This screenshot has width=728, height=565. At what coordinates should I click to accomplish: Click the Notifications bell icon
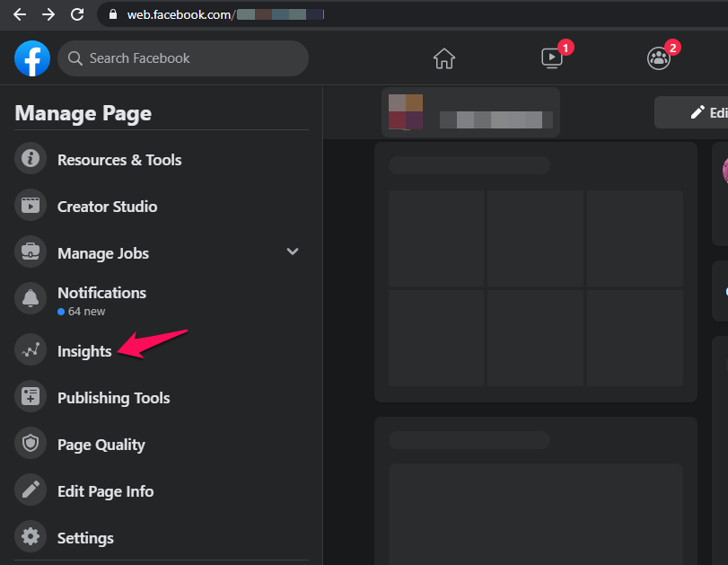(x=31, y=300)
